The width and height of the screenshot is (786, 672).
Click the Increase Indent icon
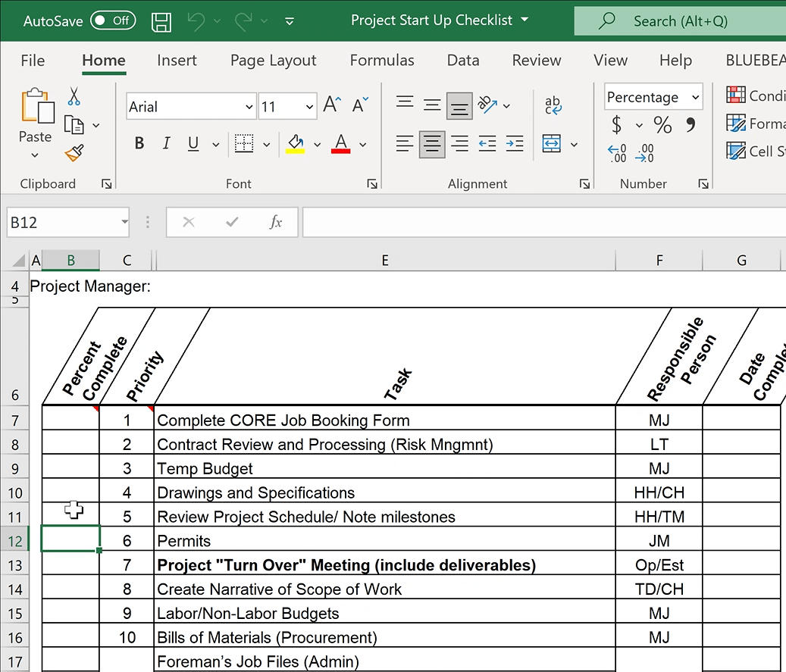pos(515,143)
